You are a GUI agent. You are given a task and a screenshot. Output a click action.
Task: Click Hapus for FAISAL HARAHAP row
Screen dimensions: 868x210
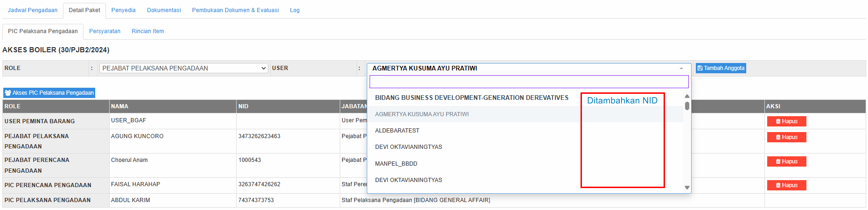pyautogui.click(x=786, y=185)
